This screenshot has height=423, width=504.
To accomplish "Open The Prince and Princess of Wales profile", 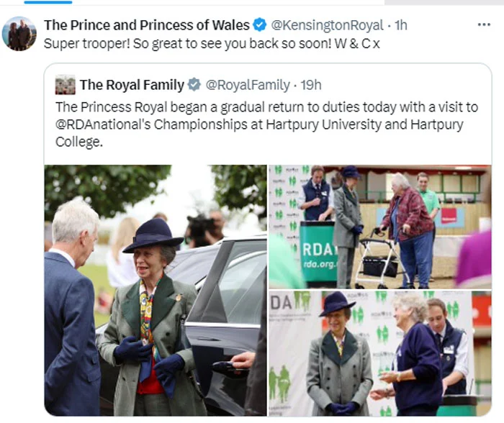I will (x=147, y=25).
